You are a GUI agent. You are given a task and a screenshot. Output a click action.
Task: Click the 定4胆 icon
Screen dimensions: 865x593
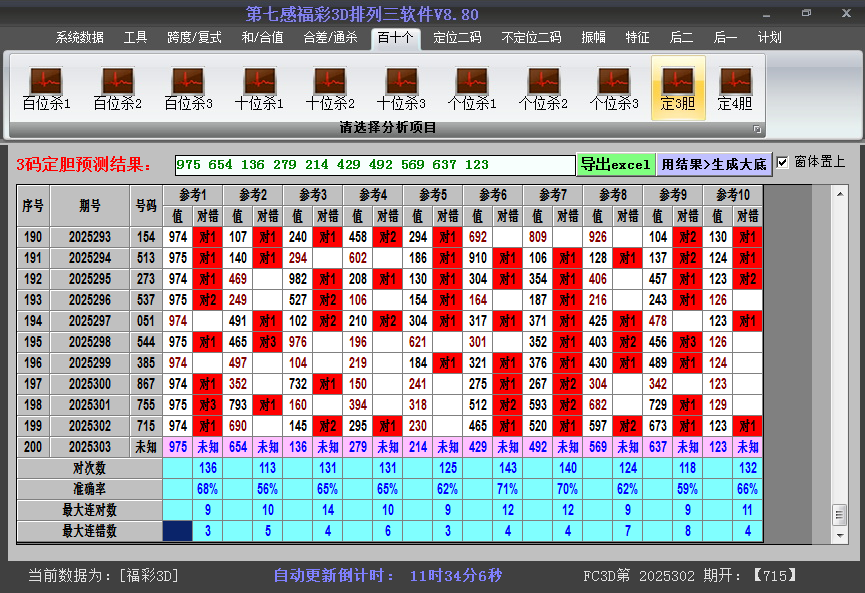pos(735,88)
